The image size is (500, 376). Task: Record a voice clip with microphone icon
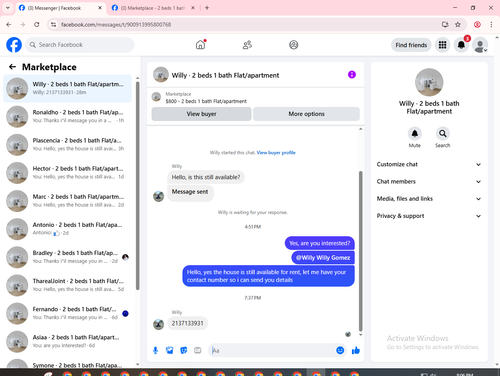[155, 350]
